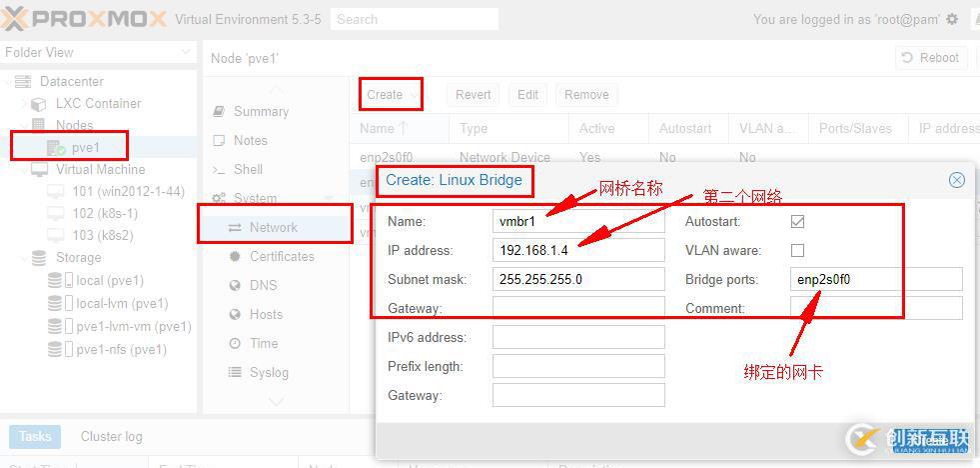The image size is (980, 468).
Task: Click the Name input field
Action: tap(578, 221)
